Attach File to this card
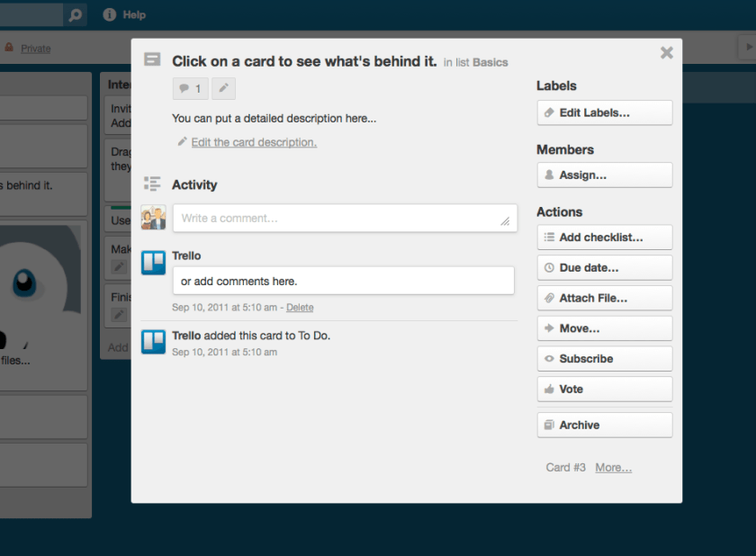The image size is (756, 556). pos(604,298)
